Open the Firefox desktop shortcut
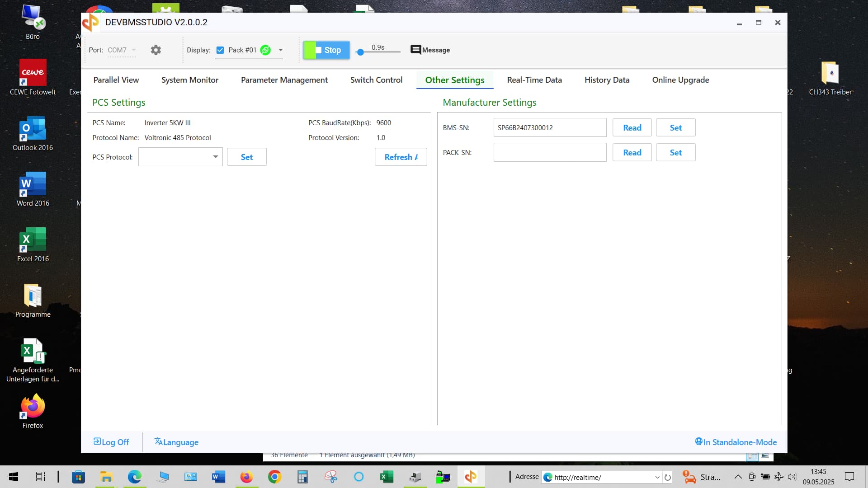Image resolution: width=868 pixels, height=488 pixels. point(33,412)
